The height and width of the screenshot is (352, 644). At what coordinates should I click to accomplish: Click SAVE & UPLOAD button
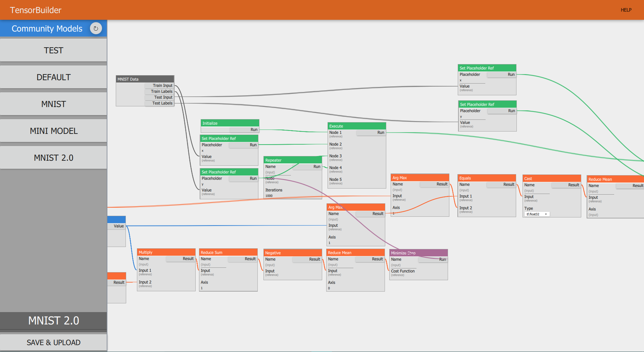(54, 342)
